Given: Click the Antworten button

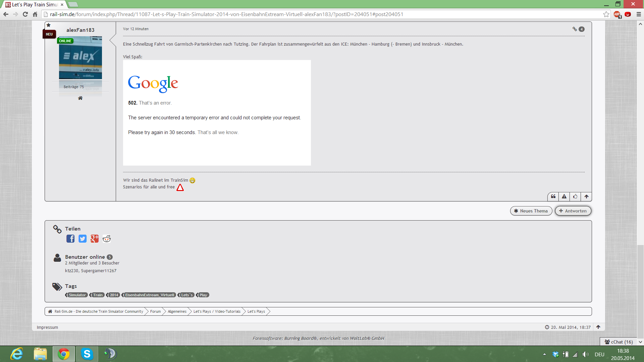Looking at the screenshot, I should [573, 211].
